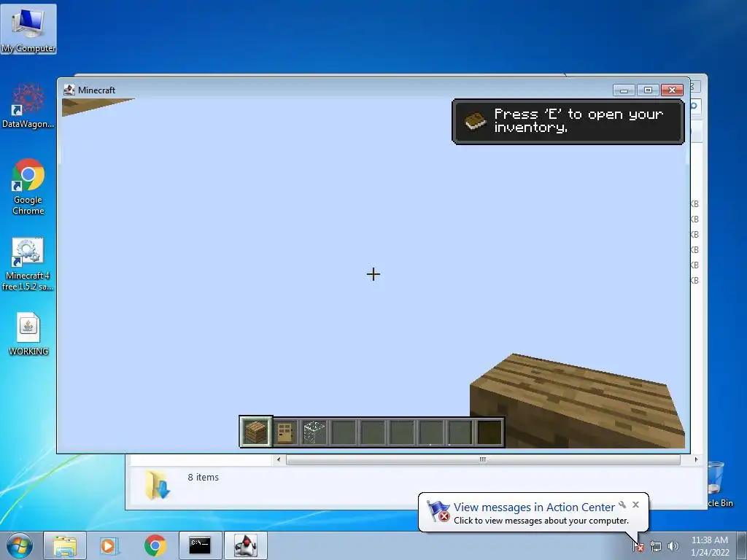Select the oak planks hotbar slot
747x560 pixels.
pyautogui.click(x=256, y=432)
